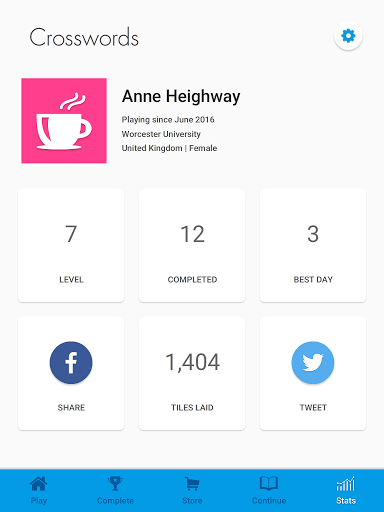Click the TWEET label
The width and height of the screenshot is (384, 512).
313,408
